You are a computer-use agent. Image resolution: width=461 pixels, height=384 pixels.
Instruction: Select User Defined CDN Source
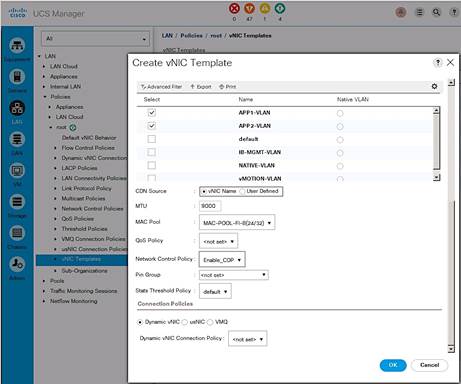tap(242, 191)
